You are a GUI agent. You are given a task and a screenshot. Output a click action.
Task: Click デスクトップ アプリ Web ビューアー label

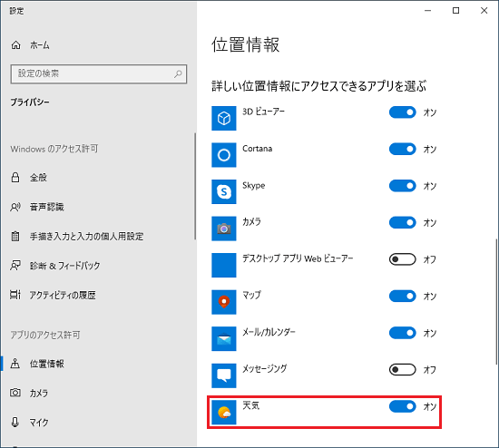[x=298, y=258]
